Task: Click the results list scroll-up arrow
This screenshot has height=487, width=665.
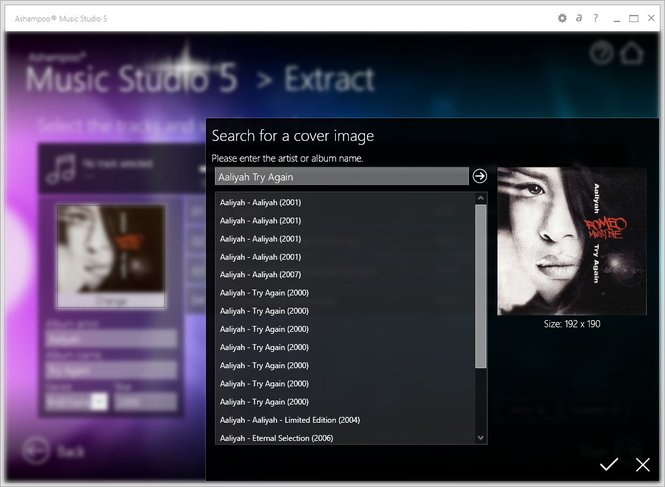Action: pyautogui.click(x=481, y=198)
